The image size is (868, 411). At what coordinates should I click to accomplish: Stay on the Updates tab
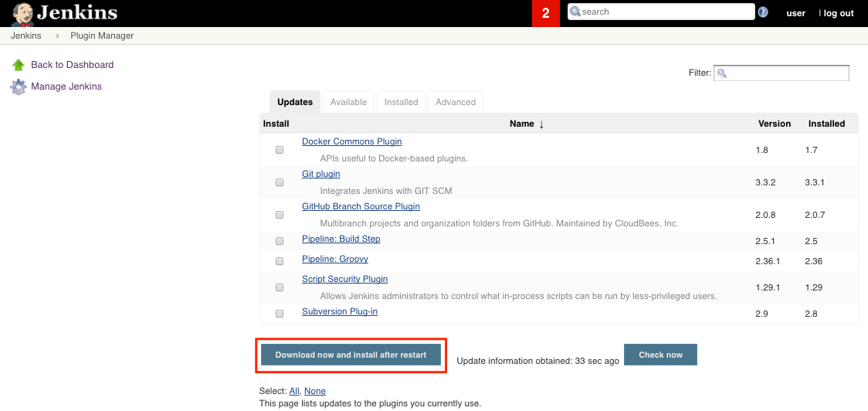pyautogui.click(x=295, y=102)
